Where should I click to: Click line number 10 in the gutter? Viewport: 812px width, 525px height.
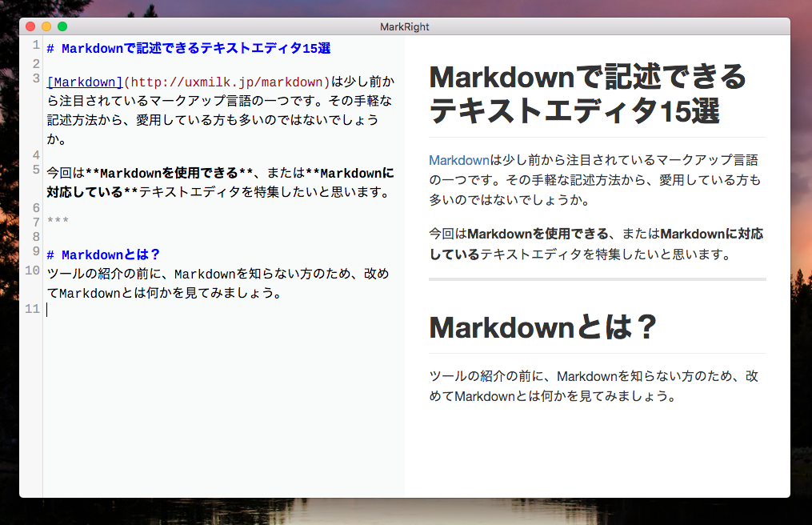click(33, 271)
